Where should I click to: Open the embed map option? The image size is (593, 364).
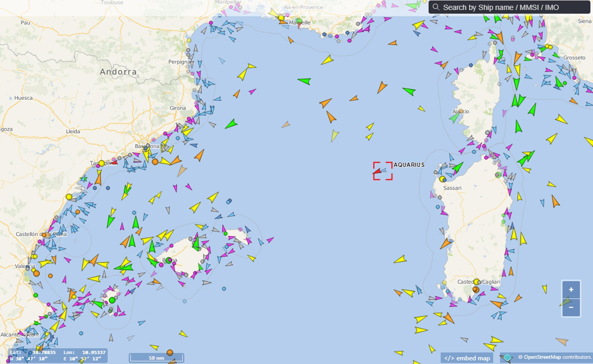[467, 358]
